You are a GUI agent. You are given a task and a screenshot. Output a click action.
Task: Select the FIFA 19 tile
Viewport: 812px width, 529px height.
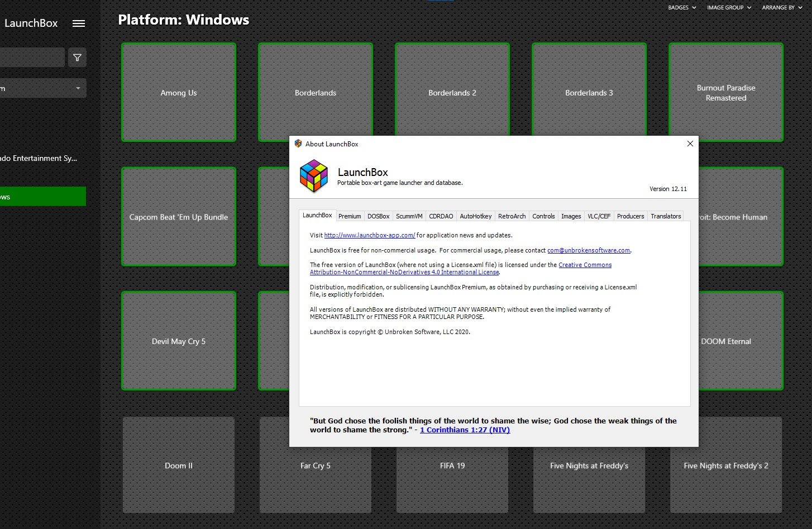tap(452, 480)
